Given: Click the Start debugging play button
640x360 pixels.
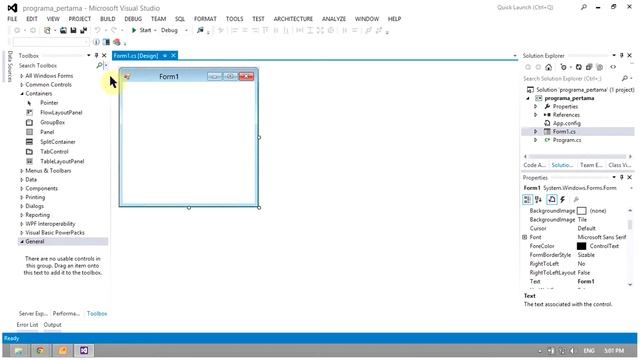Looking at the screenshot, I should point(134,30).
